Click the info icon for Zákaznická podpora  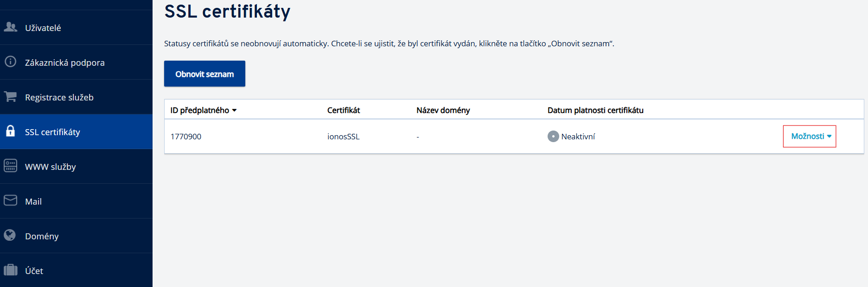10,62
